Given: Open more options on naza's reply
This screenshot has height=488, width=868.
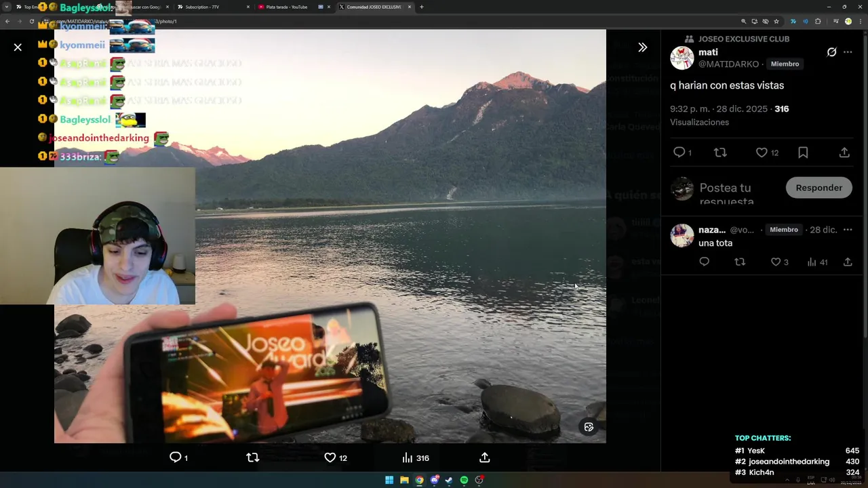Looking at the screenshot, I should 848,230.
